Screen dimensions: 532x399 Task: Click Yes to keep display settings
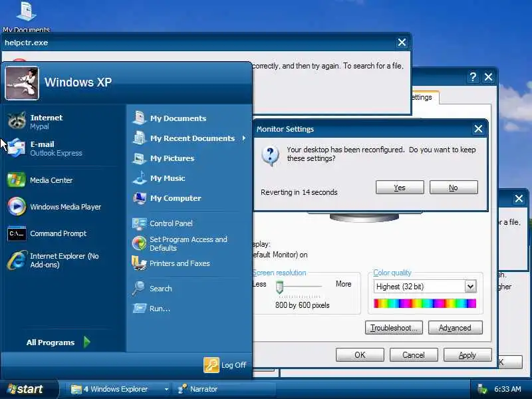[400, 188]
